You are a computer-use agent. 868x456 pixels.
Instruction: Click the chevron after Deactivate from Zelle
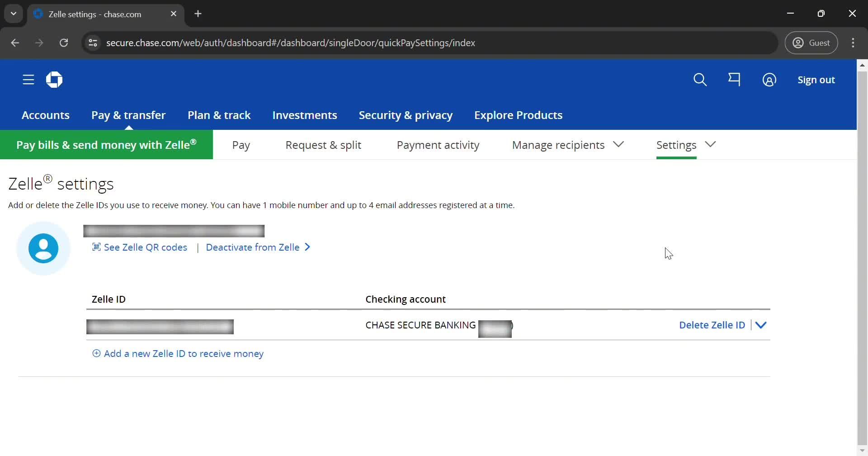[307, 247]
